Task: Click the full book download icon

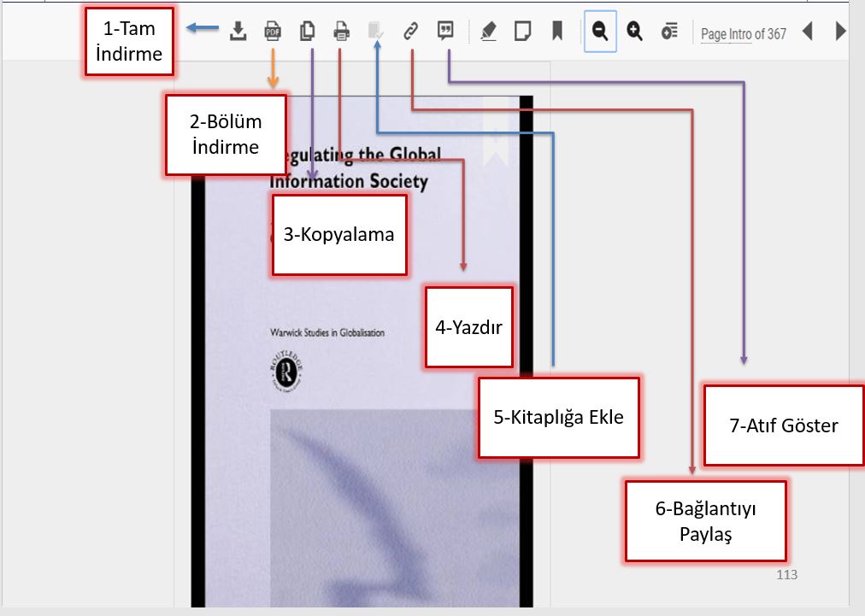Action: (238, 31)
